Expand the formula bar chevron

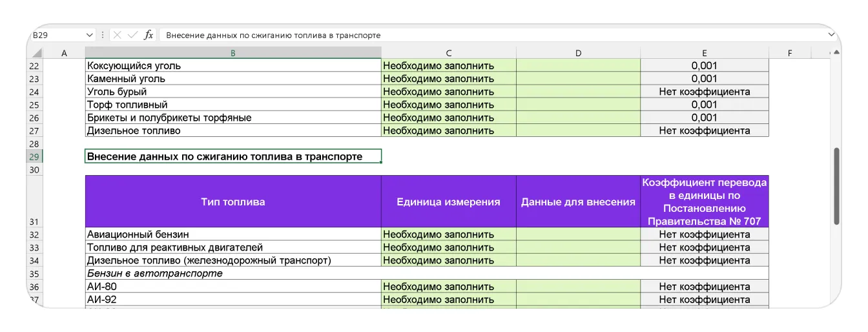(831, 35)
